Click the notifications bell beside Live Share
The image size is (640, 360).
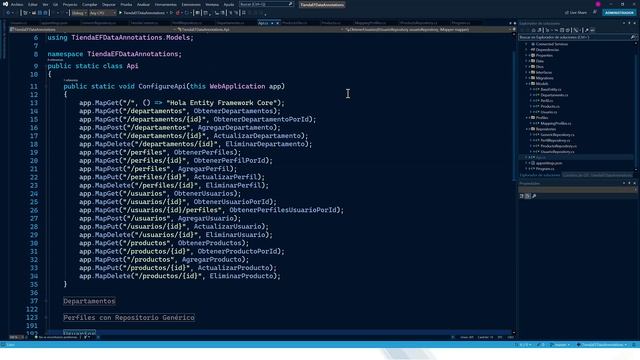pyautogui.click(x=595, y=13)
